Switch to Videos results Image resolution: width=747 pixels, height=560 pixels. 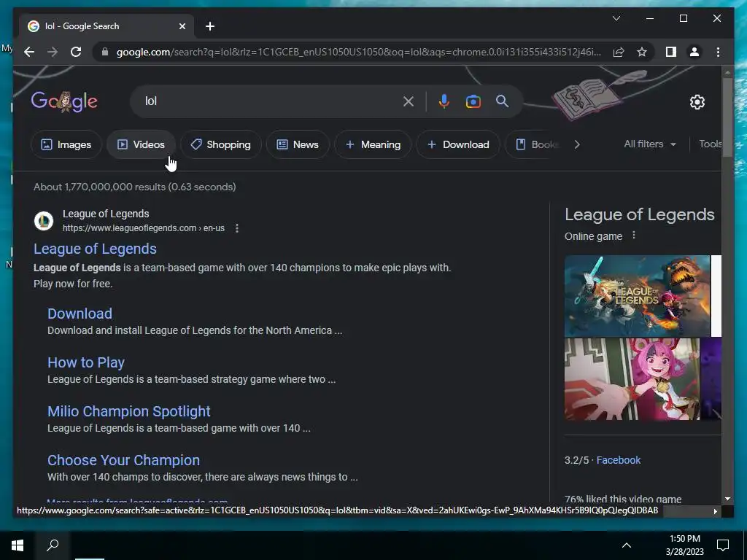click(141, 144)
